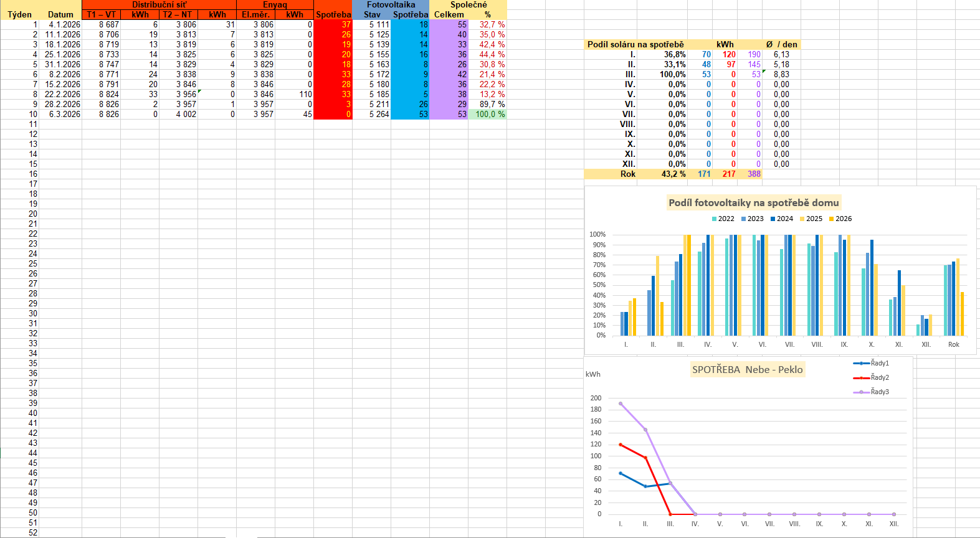
Task: Select the 'T2 – NT' header cell
Action: (x=178, y=14)
